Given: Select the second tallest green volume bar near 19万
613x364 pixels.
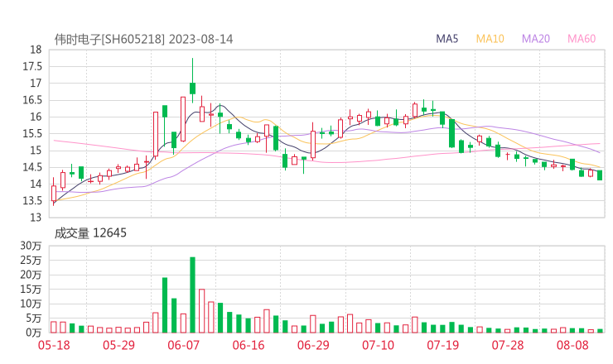Looking at the screenshot, I should (x=165, y=305).
